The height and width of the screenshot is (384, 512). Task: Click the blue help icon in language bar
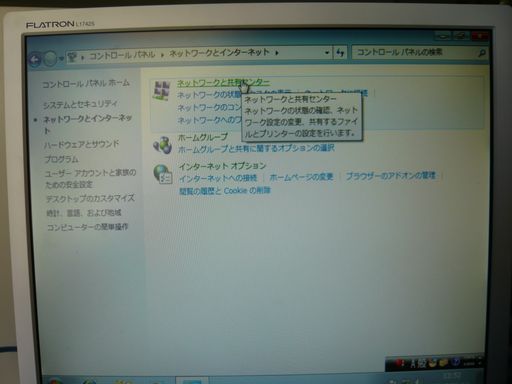(456, 362)
